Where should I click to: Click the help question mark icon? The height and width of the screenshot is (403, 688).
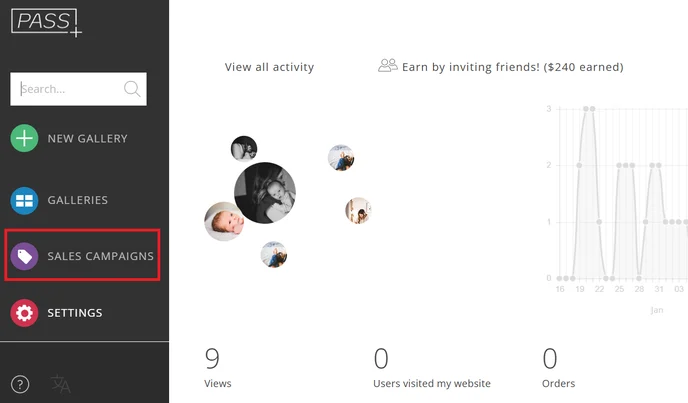pos(20,384)
